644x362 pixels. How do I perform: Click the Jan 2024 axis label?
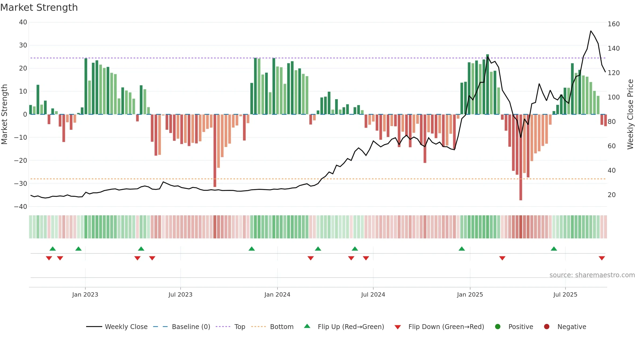pos(277,294)
